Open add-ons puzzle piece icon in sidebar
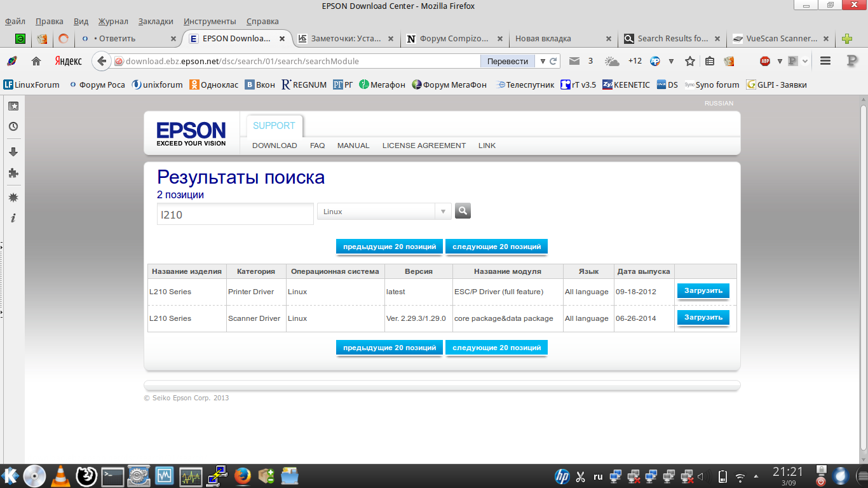This screenshot has height=488, width=868. tap(13, 172)
